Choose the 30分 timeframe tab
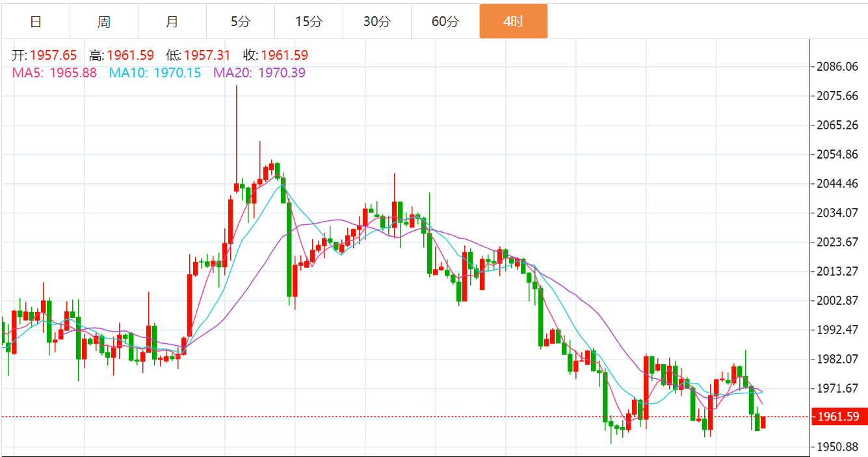Screen dimensions: 868x457 377,21
